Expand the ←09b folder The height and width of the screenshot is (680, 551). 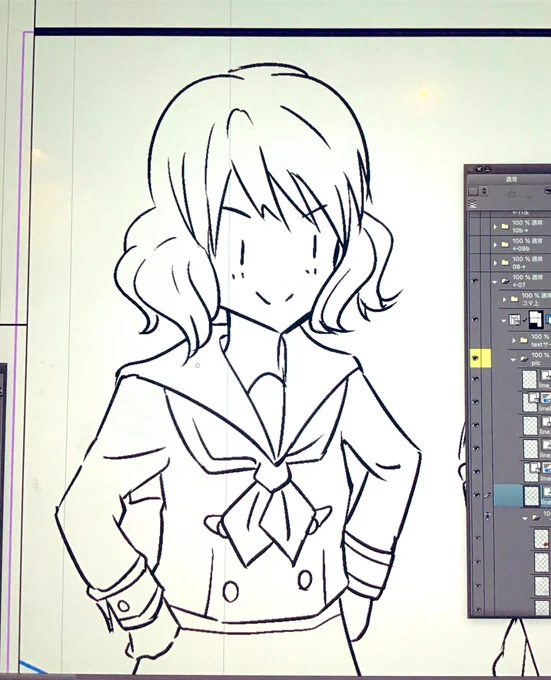[495, 245]
